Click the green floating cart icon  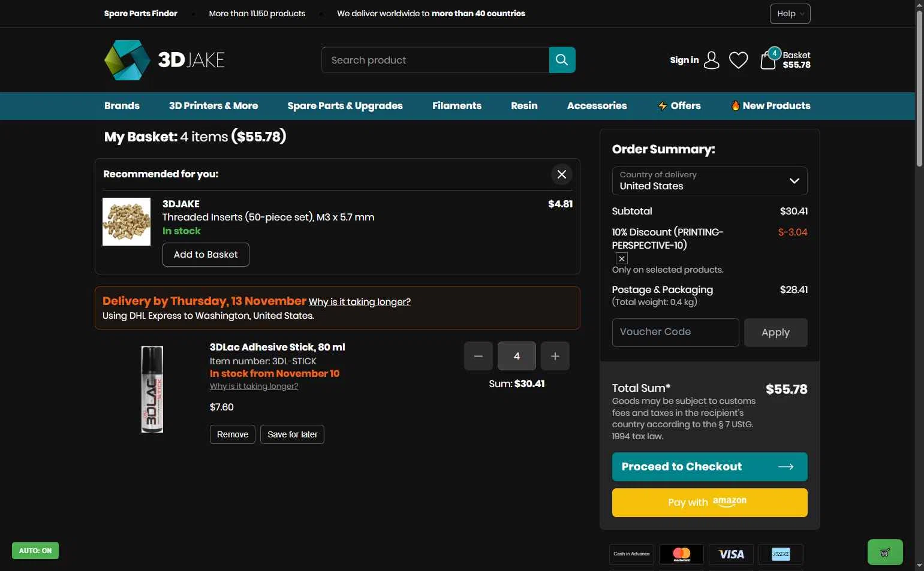885,552
